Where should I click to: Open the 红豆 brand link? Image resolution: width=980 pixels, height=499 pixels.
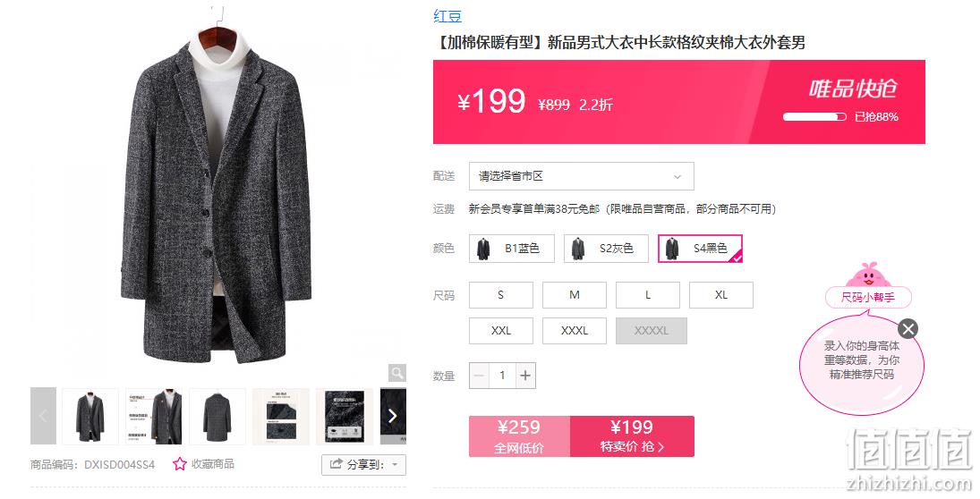point(447,16)
